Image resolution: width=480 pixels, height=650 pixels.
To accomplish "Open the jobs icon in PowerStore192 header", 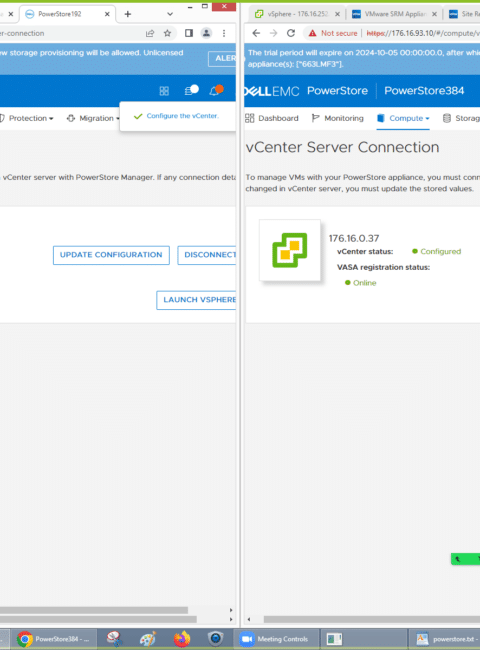I will tap(191, 90).
